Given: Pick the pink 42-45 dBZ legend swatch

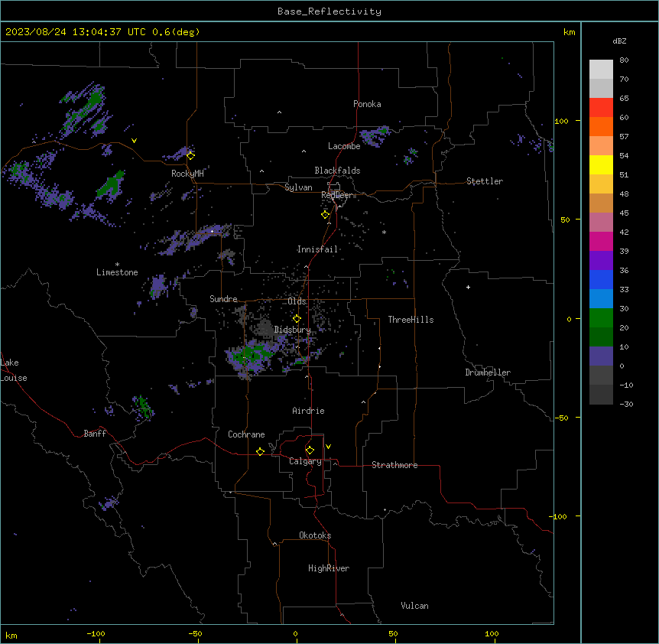Looking at the screenshot, I should (x=601, y=222).
